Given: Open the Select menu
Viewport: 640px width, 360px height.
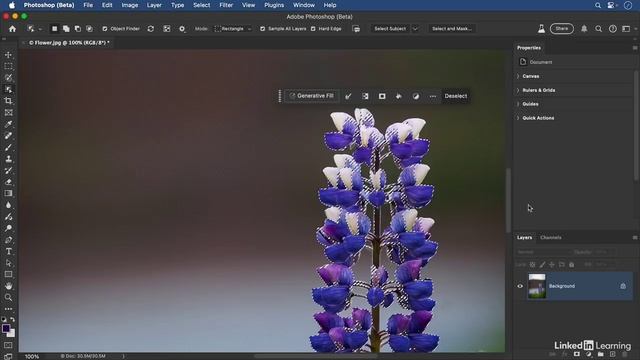Looking at the screenshot, I should (x=201, y=5).
